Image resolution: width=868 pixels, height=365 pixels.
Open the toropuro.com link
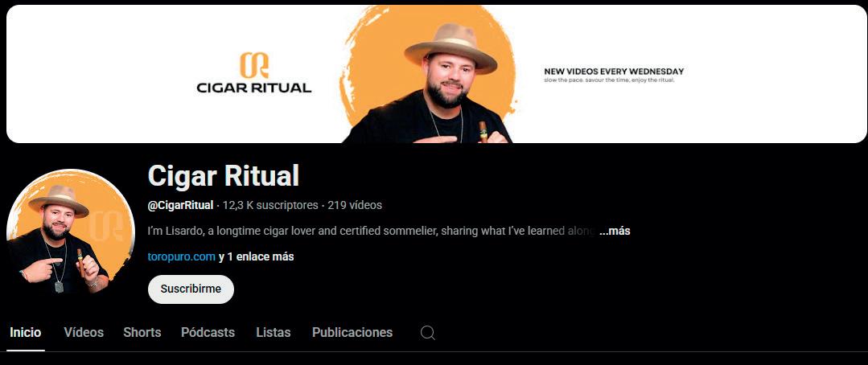pos(182,256)
